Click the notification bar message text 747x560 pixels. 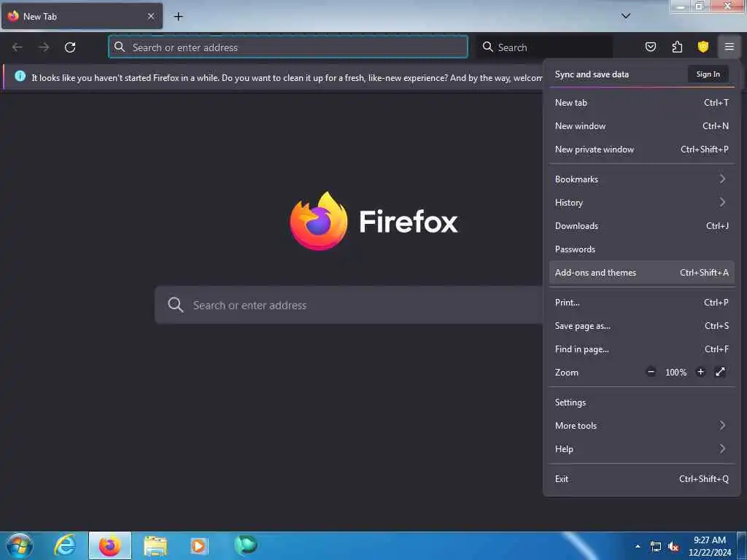(x=287, y=77)
